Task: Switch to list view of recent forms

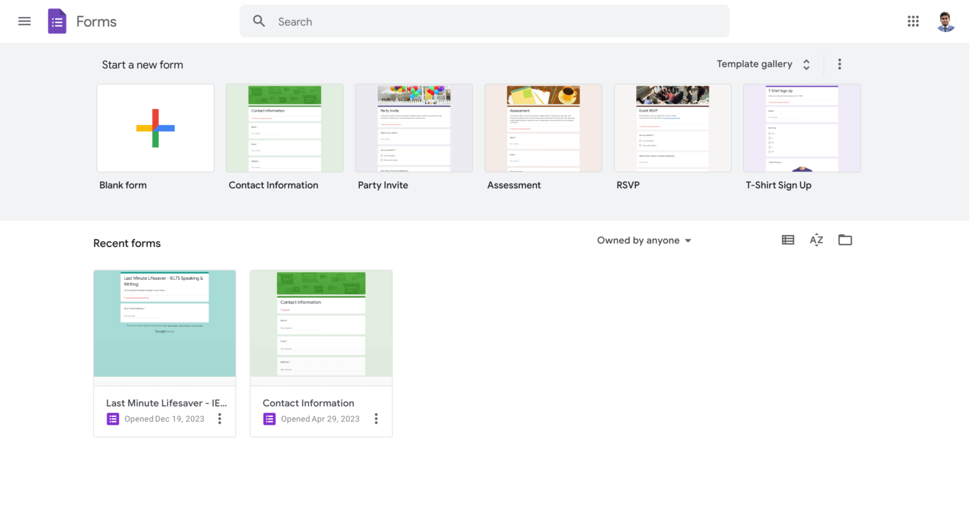Action: (x=787, y=239)
